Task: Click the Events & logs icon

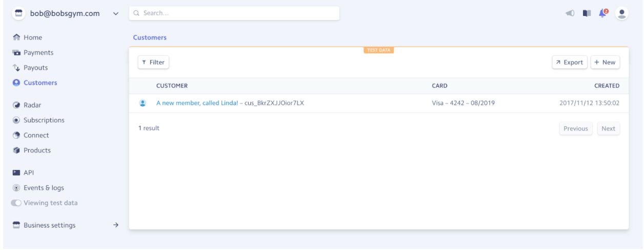Action: click(x=16, y=188)
